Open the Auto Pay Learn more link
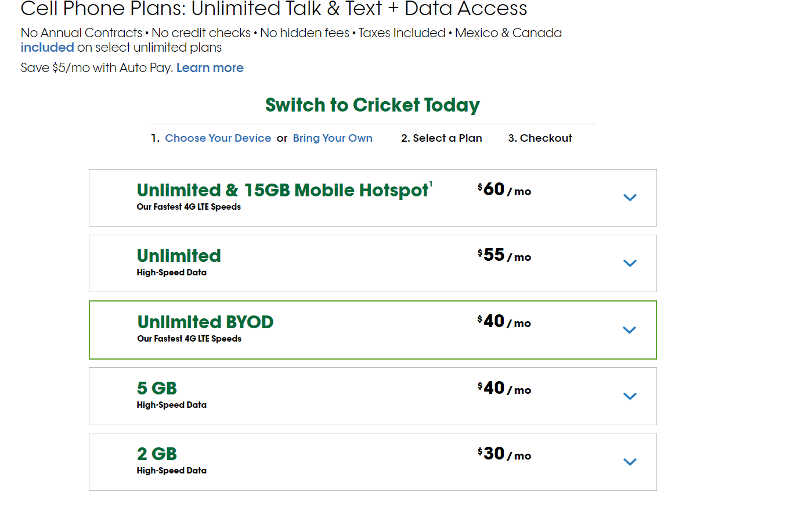This screenshot has width=812, height=506. click(210, 68)
